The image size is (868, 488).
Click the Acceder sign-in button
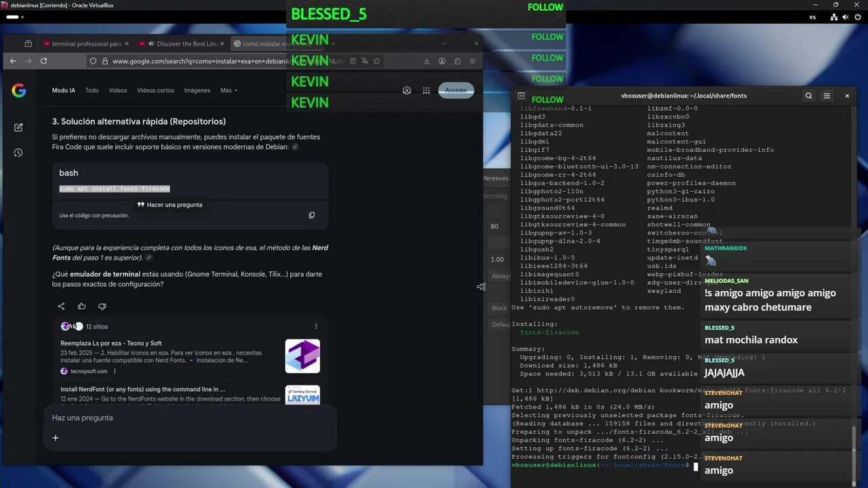tap(456, 90)
